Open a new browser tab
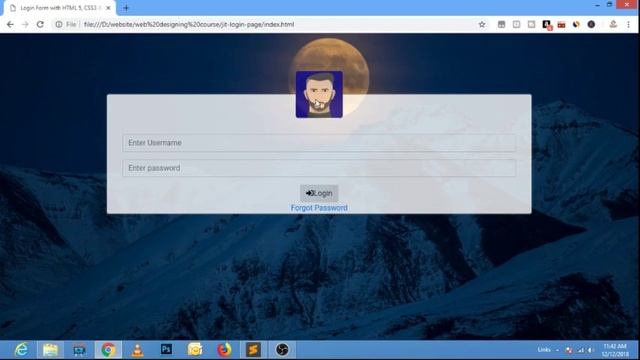 126,8
